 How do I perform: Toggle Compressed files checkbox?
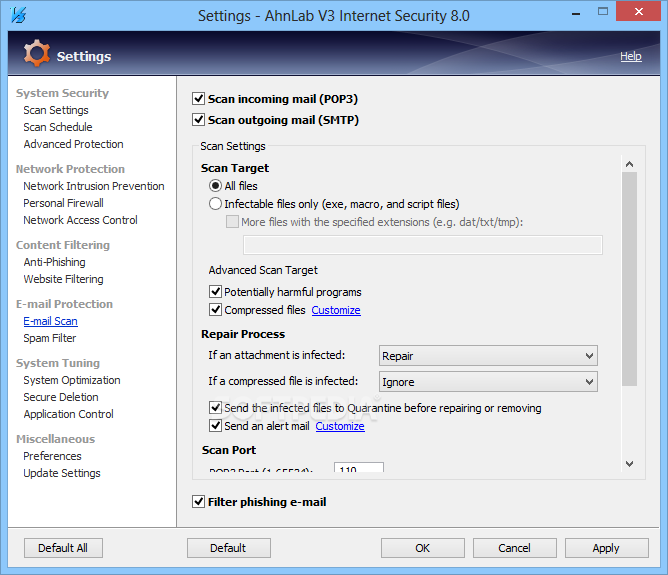click(x=215, y=310)
